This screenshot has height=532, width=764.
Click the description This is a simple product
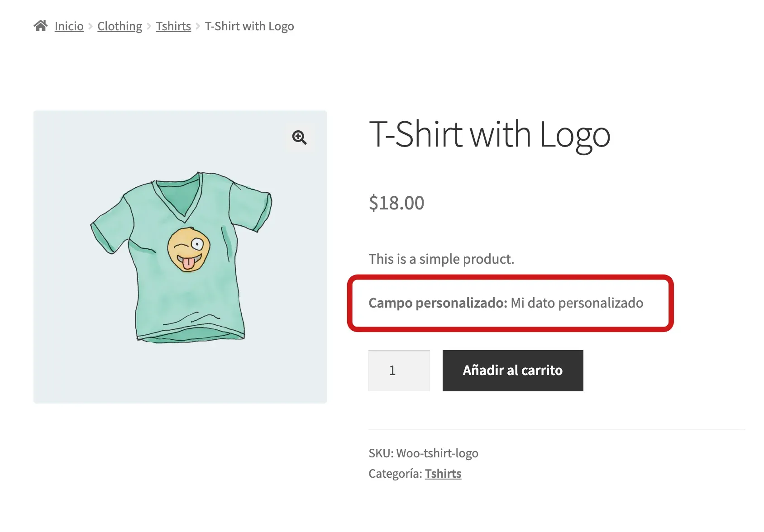coord(441,259)
